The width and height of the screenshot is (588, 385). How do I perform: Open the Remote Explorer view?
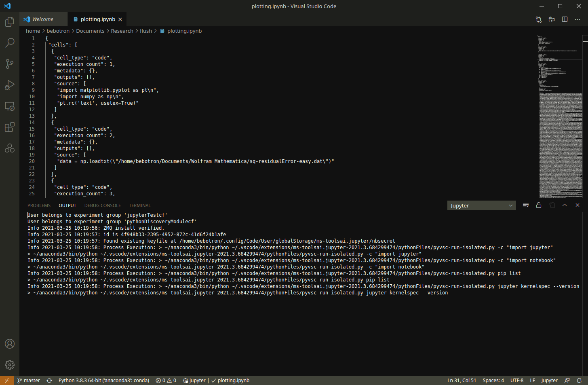pyautogui.click(x=9, y=106)
